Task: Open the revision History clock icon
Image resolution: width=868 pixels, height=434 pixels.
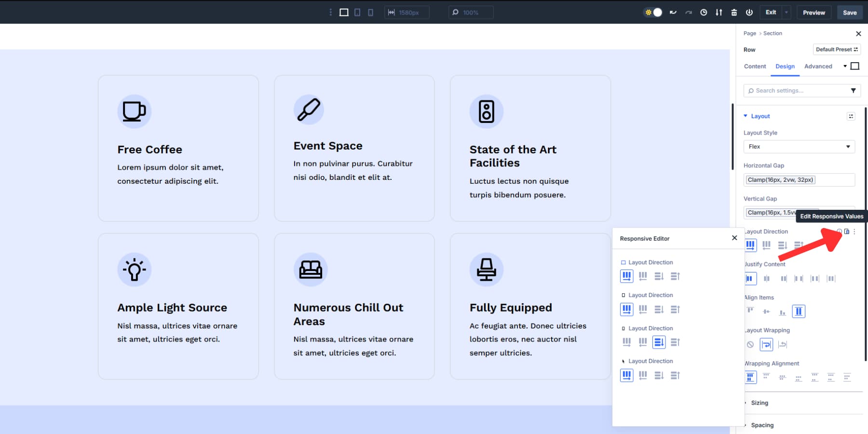Action: coord(703,13)
